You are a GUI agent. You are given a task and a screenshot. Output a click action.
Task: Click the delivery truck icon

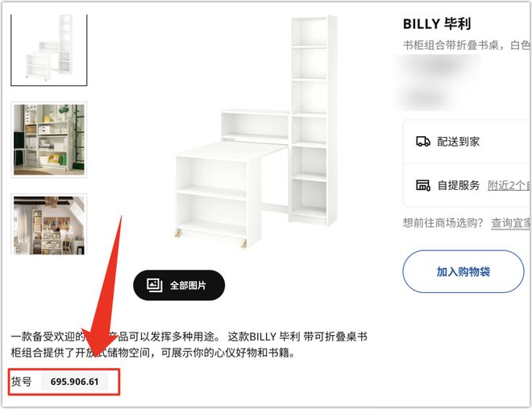tap(422, 142)
